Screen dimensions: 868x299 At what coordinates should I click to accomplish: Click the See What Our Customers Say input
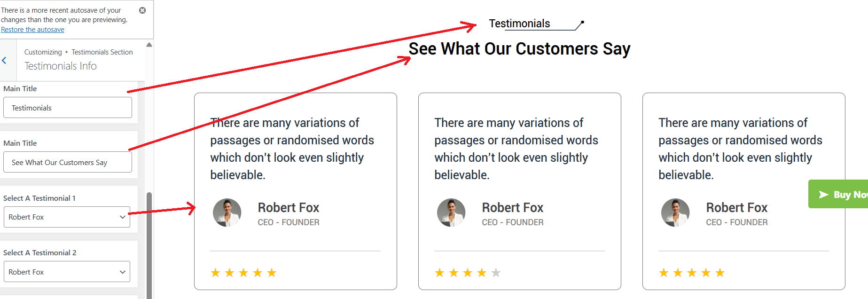pos(67,162)
